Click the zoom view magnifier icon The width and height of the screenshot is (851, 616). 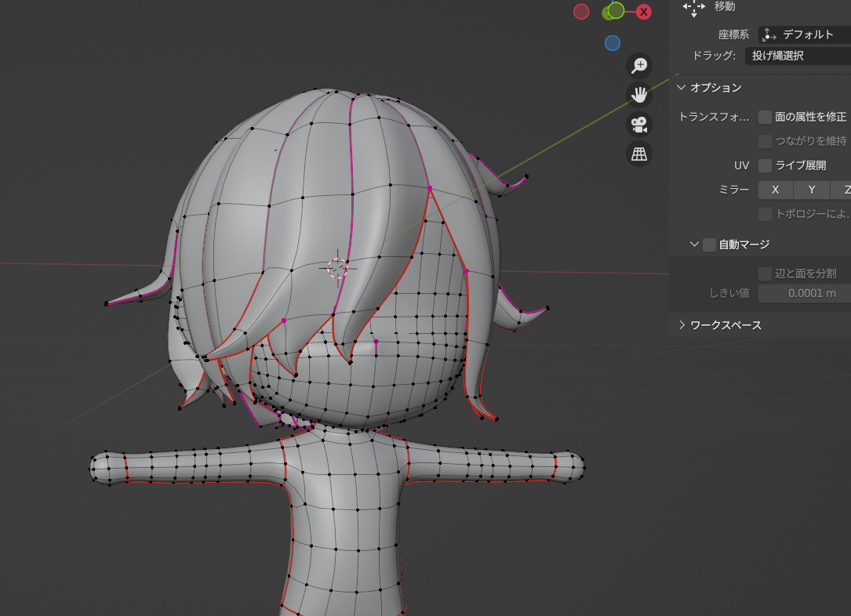click(x=640, y=66)
